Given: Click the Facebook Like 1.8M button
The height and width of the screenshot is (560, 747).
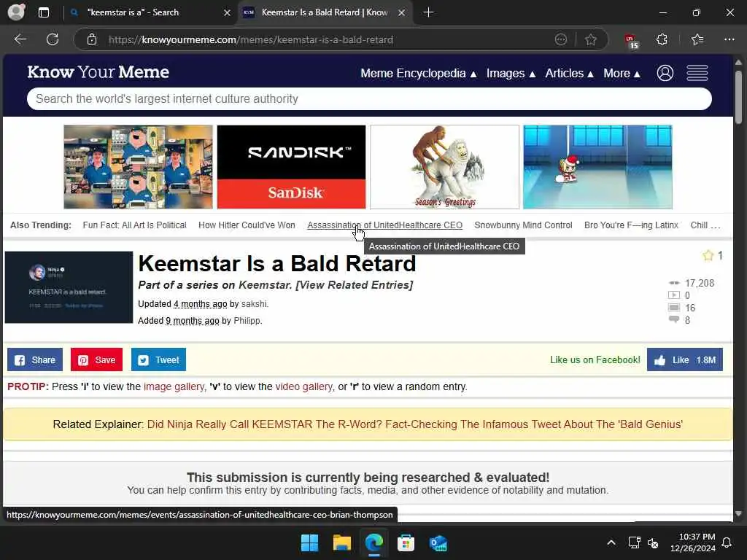Looking at the screenshot, I should click(x=684, y=359).
